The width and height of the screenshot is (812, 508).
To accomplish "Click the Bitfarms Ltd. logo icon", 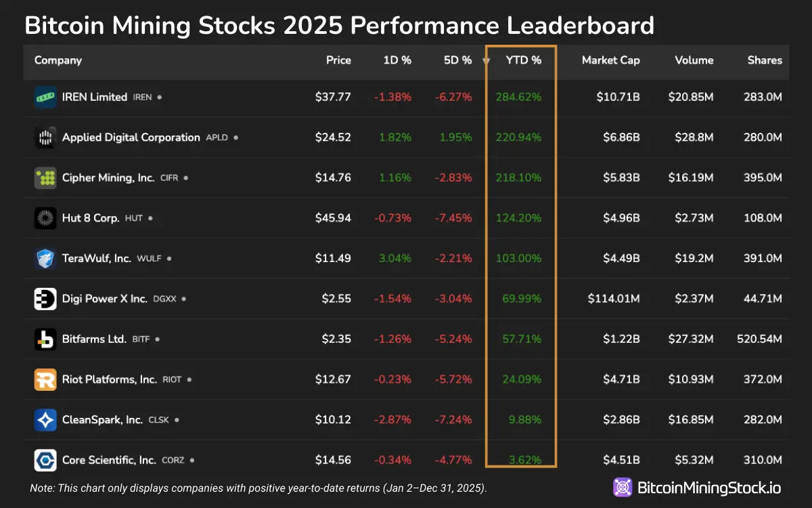I will [x=45, y=339].
